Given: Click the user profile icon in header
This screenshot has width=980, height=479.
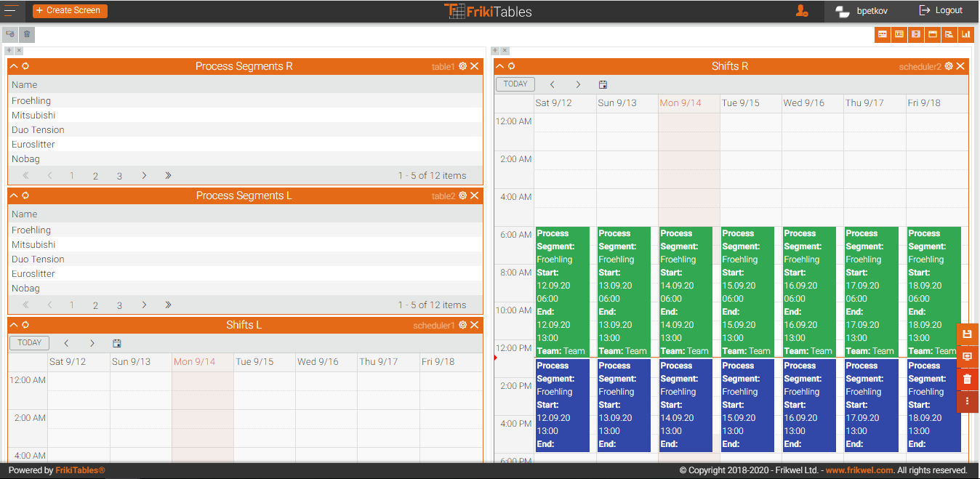Looking at the screenshot, I should coord(802,11).
